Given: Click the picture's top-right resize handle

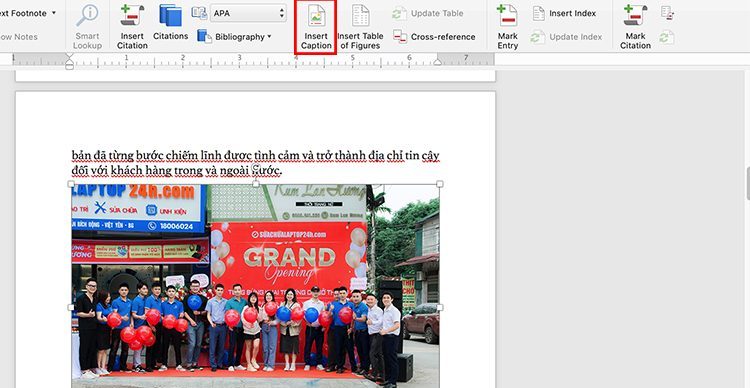Looking at the screenshot, I should (x=440, y=184).
